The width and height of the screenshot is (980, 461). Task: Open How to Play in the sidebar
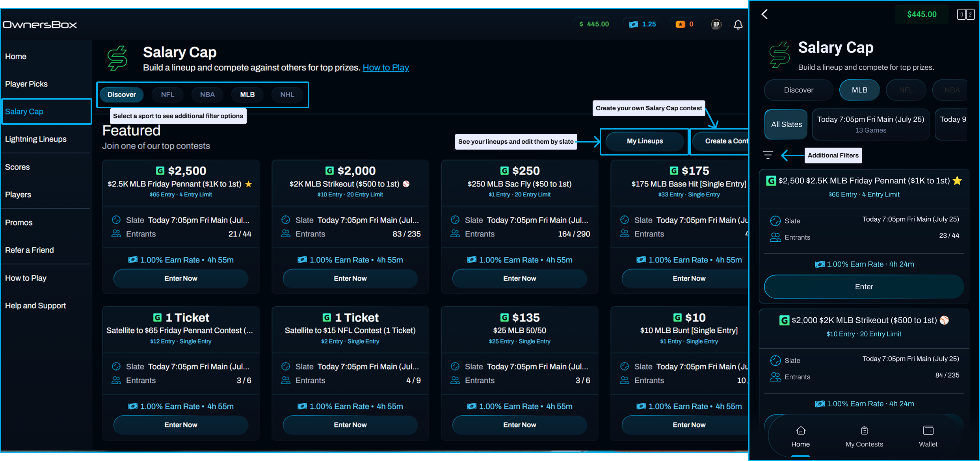[x=26, y=278]
